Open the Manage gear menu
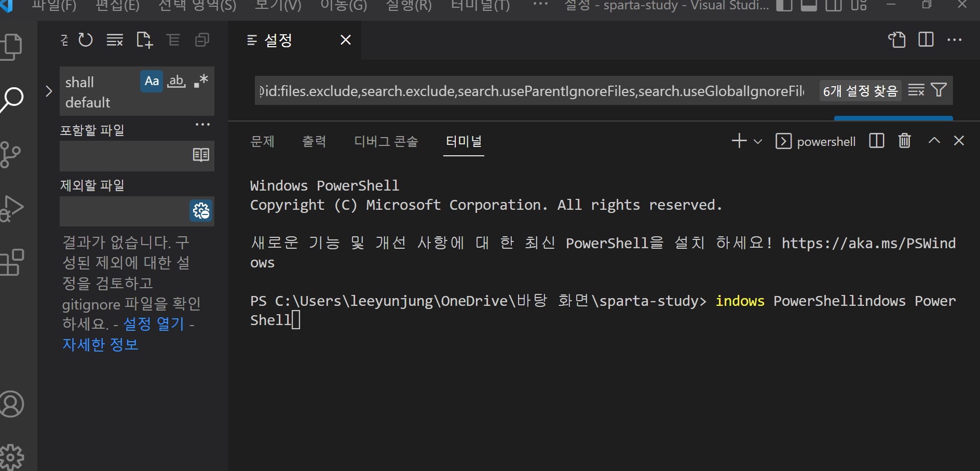The height and width of the screenshot is (471, 980). tap(11, 457)
